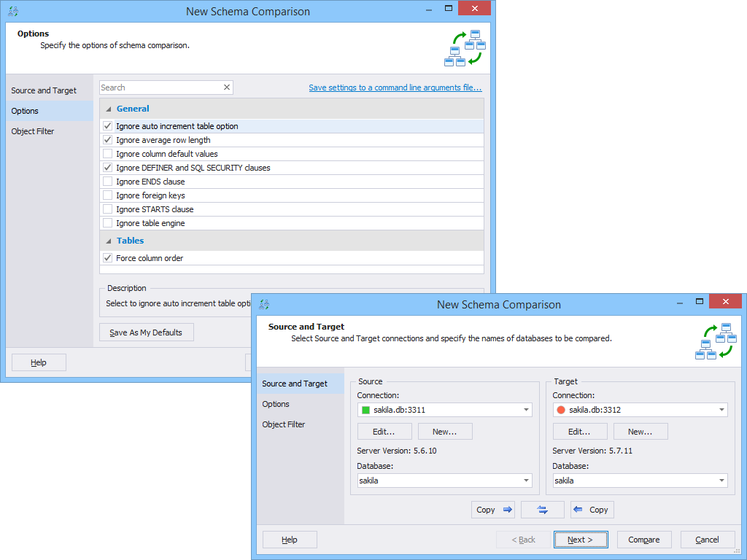Click the app icon in the Options window title bar
The width and height of the screenshot is (747, 560).
point(13,12)
